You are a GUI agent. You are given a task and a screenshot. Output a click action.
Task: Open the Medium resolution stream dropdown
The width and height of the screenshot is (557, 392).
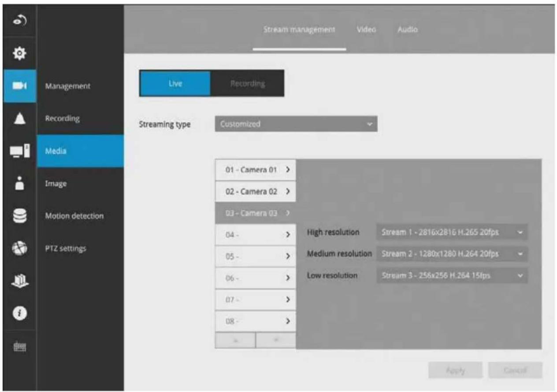tap(452, 254)
